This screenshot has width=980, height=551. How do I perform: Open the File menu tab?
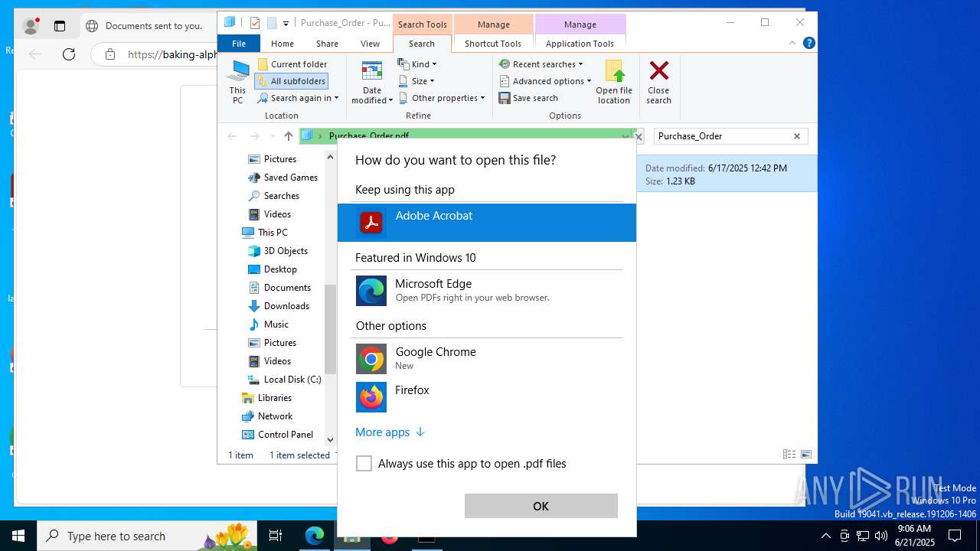tap(239, 44)
